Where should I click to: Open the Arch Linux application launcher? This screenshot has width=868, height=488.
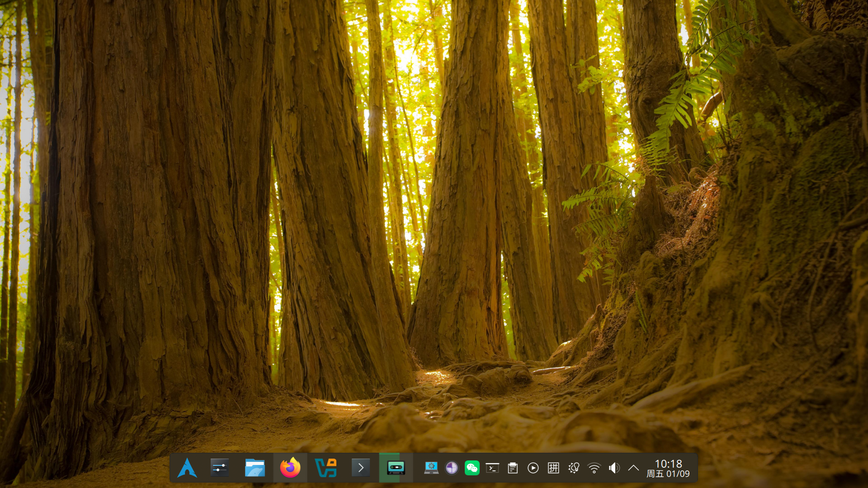[x=187, y=468]
